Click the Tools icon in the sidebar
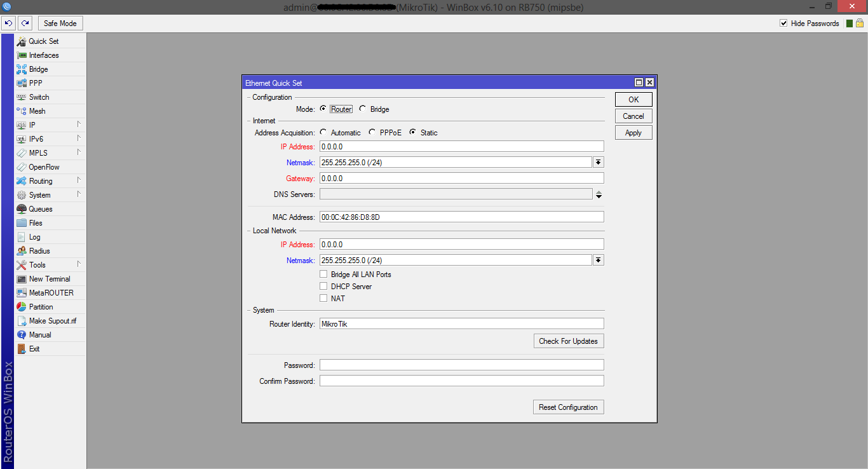Image resolution: width=868 pixels, height=469 pixels. [x=22, y=265]
